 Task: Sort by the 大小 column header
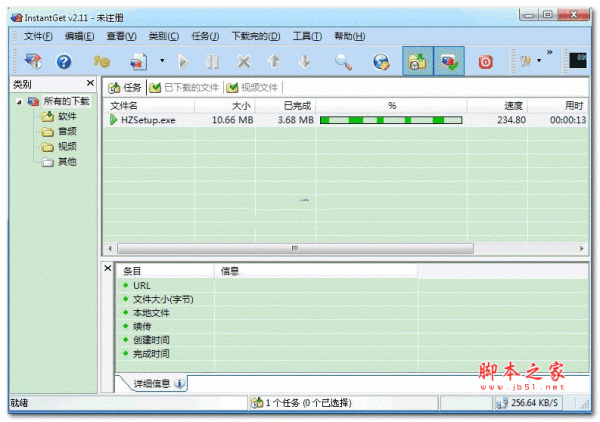225,106
